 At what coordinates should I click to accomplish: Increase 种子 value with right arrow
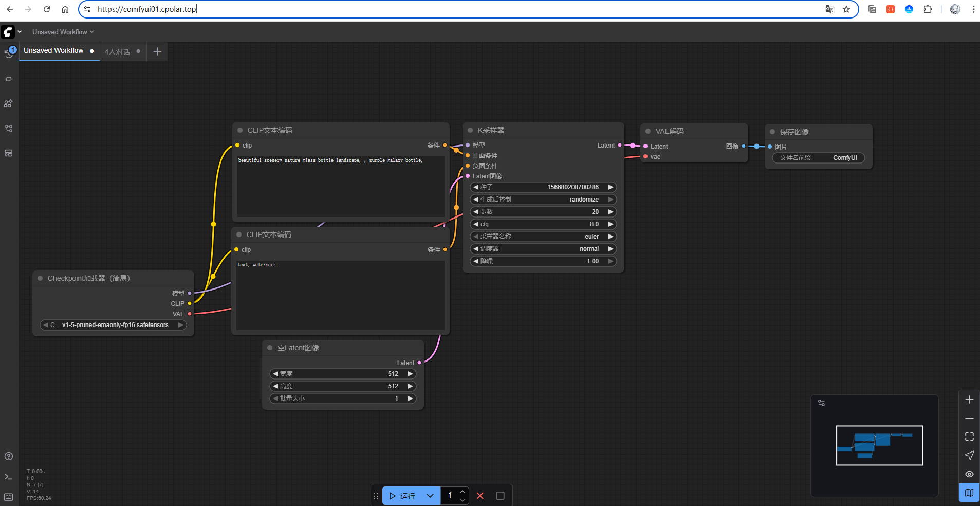point(611,187)
